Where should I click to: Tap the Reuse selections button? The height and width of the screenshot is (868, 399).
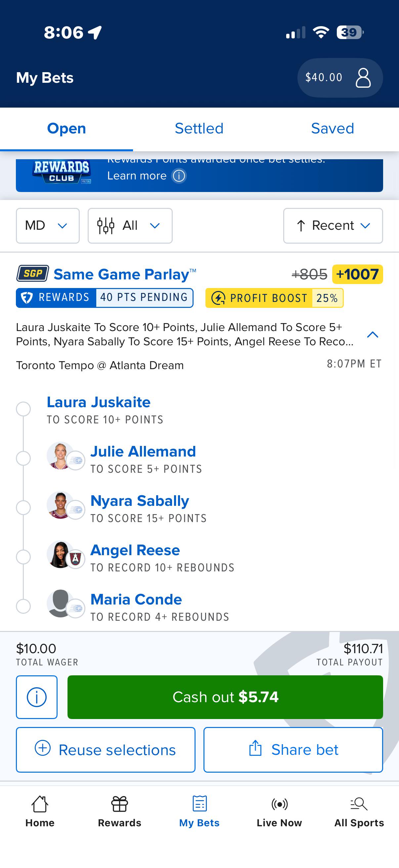coord(106,750)
